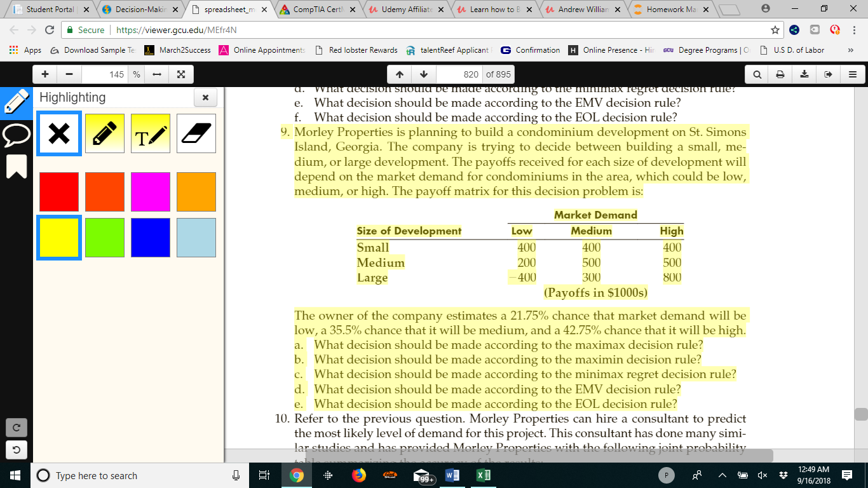Select the pencil annotation tool in left sidebar
The width and height of the screenshot is (868, 488).
click(16, 102)
